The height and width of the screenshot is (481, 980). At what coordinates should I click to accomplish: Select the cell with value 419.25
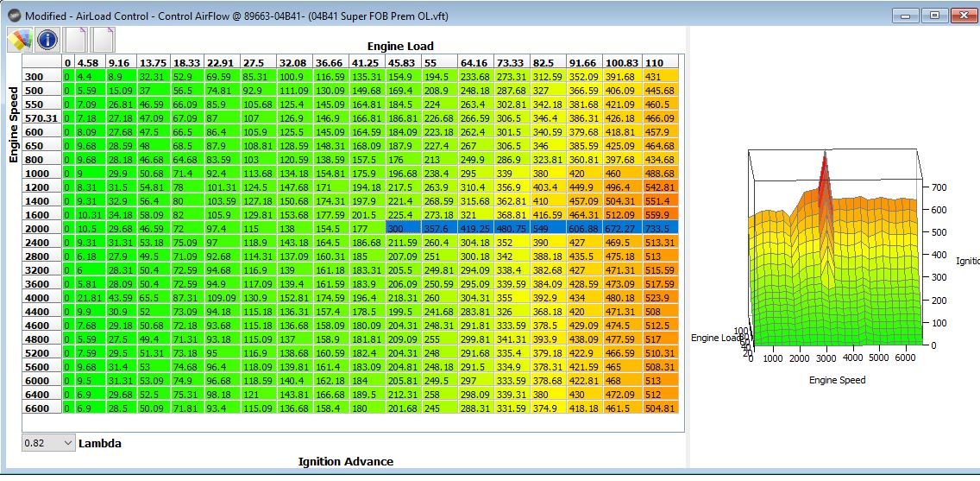pyautogui.click(x=476, y=228)
